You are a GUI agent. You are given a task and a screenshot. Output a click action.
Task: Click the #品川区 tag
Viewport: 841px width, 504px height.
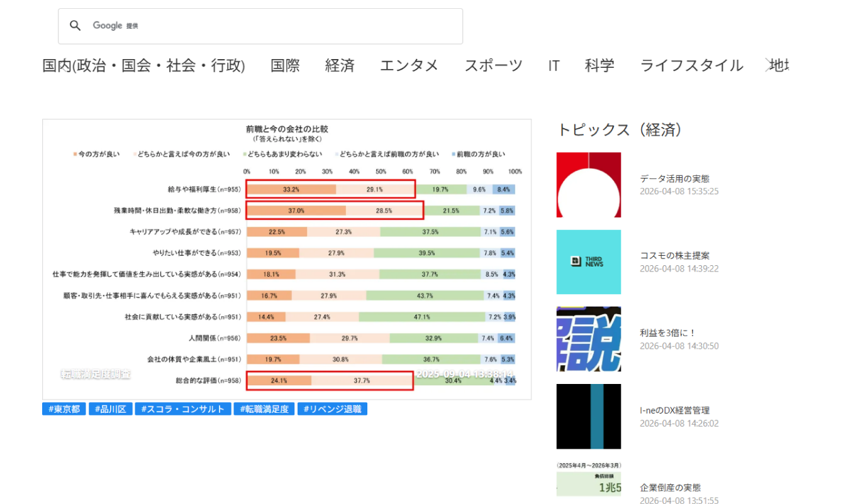[x=110, y=409]
